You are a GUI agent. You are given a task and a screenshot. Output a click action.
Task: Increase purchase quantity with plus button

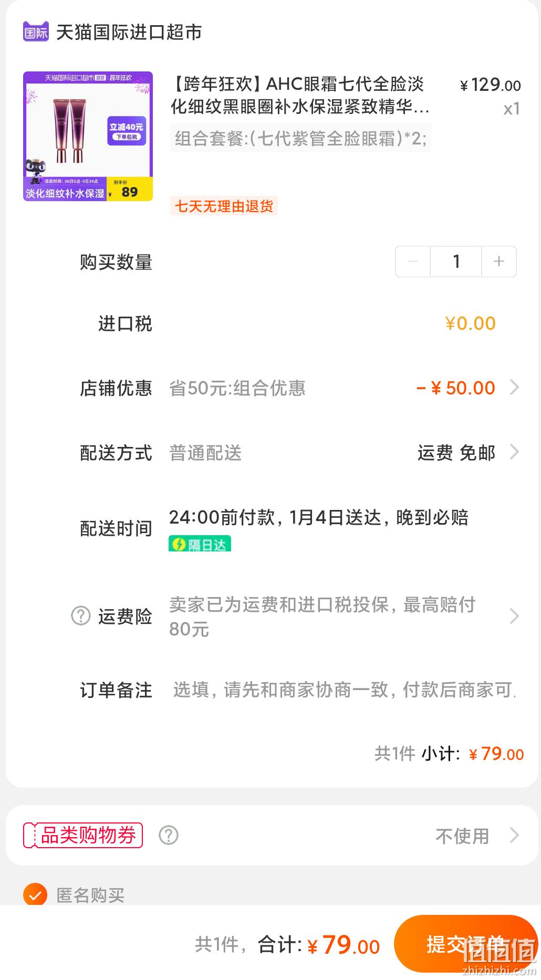pyautogui.click(x=499, y=261)
